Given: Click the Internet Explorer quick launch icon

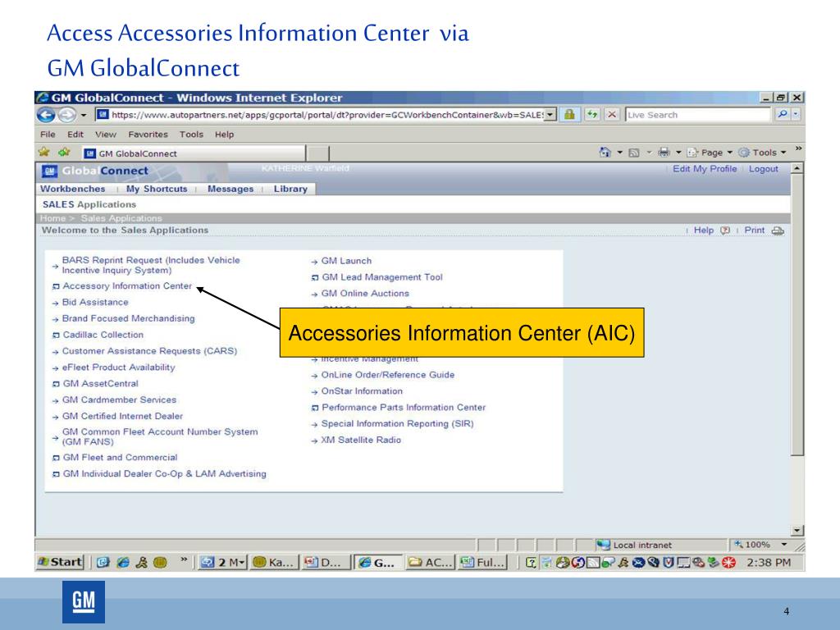Looking at the screenshot, I should pyautogui.click(x=123, y=562).
